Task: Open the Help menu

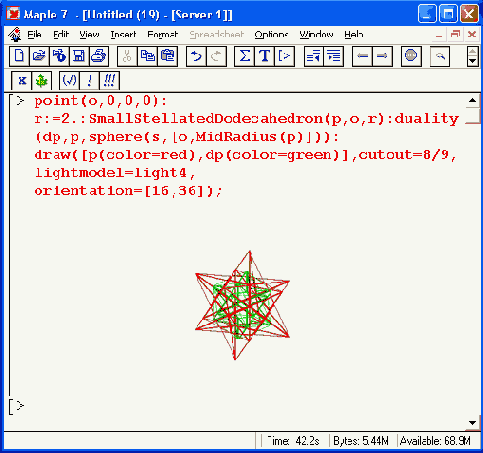Action: pyautogui.click(x=354, y=34)
